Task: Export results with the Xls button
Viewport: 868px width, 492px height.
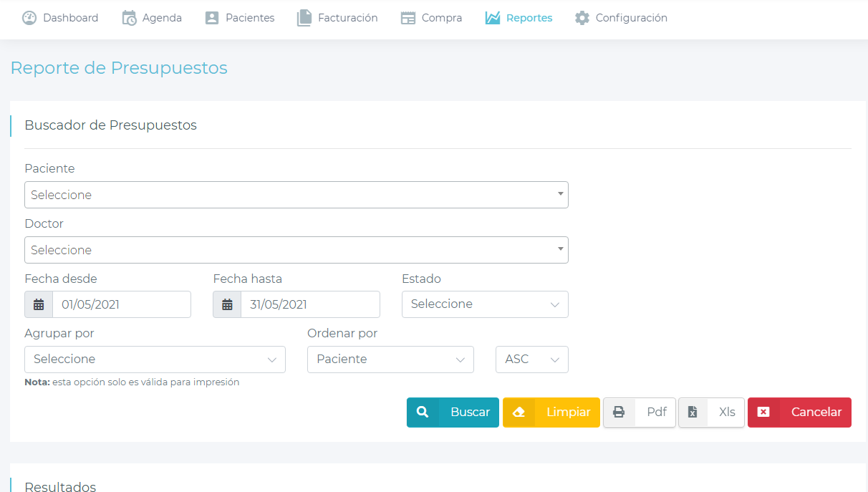Action: pos(711,413)
